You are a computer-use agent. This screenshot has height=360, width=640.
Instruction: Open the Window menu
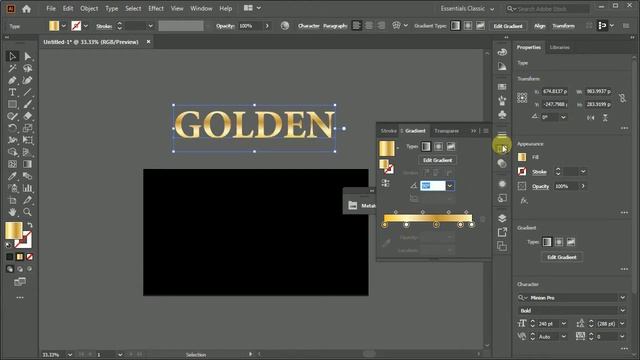[201, 8]
